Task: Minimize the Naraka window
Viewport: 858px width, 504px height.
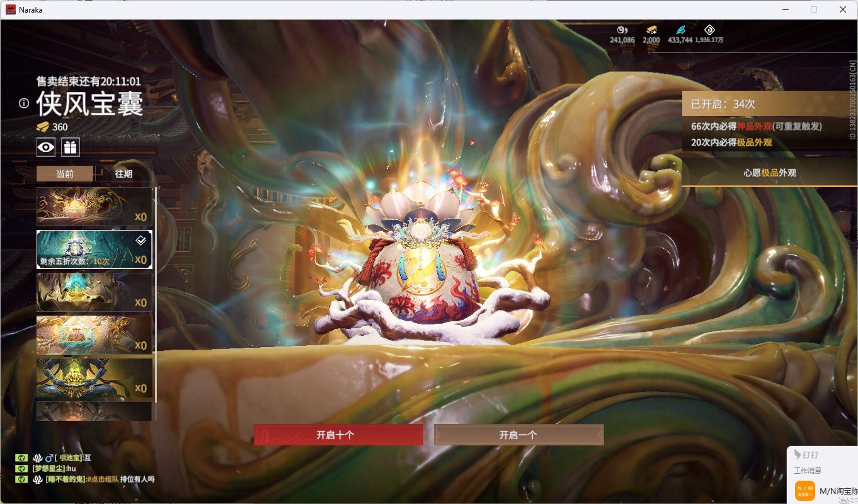Action: tap(786, 9)
